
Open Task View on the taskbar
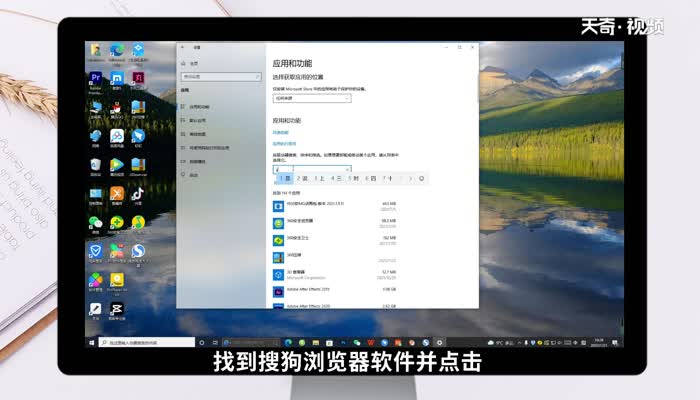(215, 342)
